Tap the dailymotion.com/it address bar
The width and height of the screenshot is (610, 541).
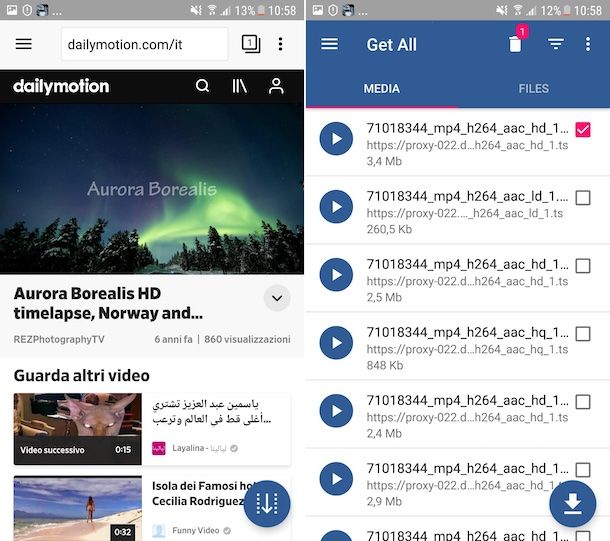pos(144,44)
